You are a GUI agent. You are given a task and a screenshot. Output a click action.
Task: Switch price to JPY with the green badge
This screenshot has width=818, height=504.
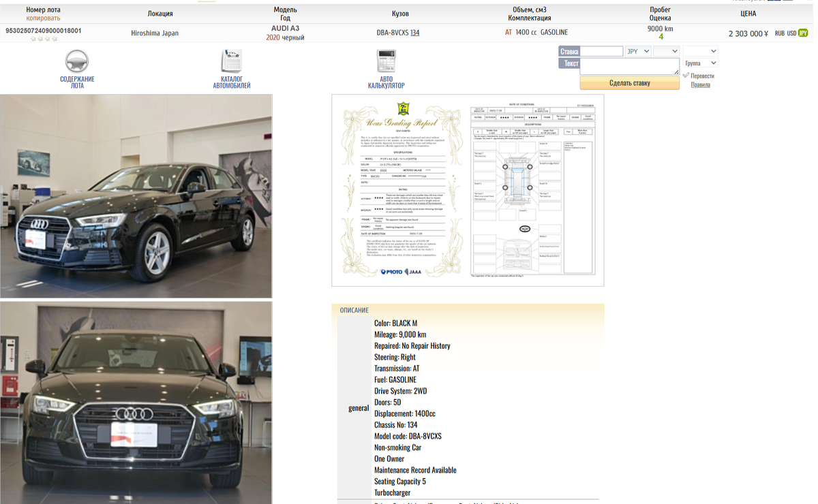(803, 33)
